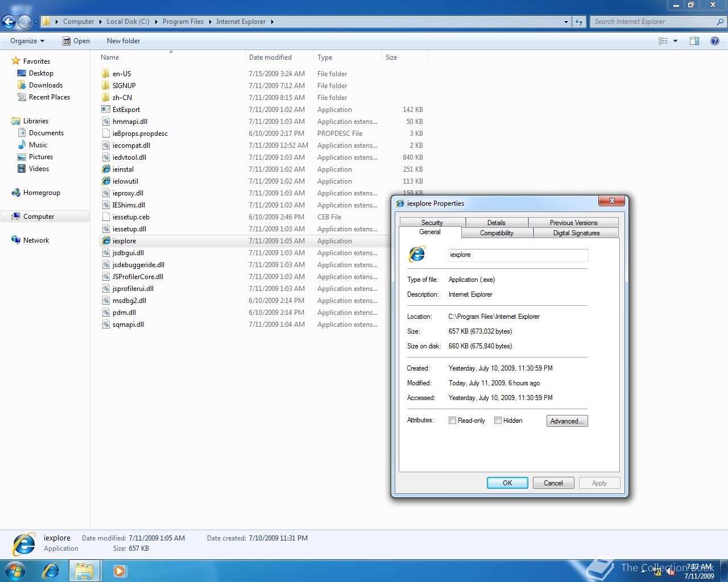
Task: Select the ieinstal application icon
Action: click(x=106, y=169)
